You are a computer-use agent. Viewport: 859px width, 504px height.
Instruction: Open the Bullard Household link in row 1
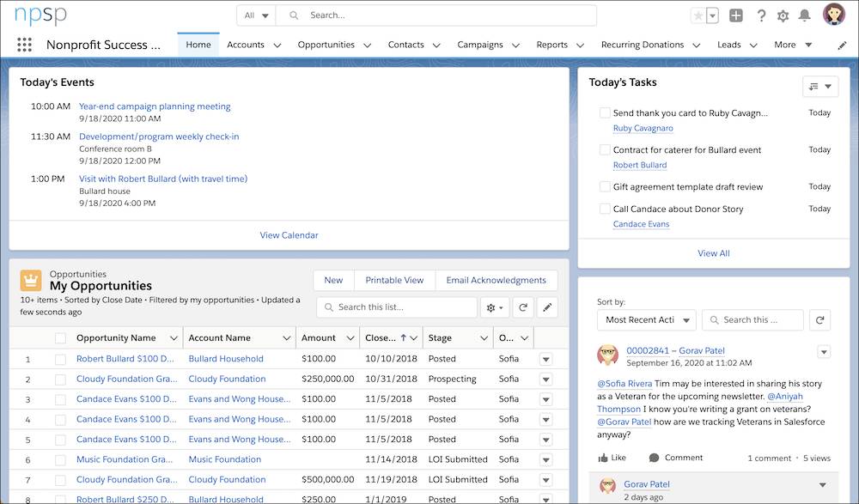[x=226, y=359]
